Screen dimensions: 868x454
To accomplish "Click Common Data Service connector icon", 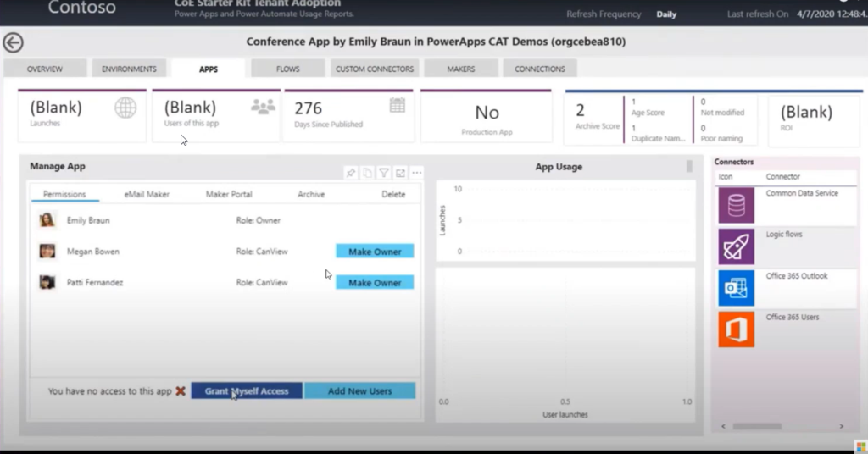I will [737, 205].
